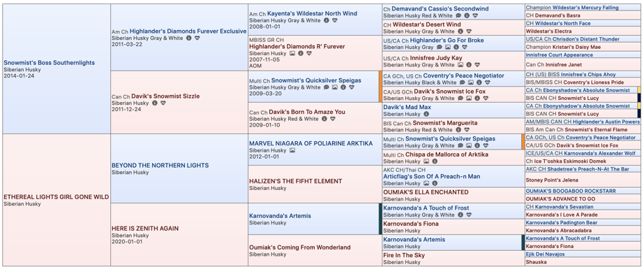Image resolution: width=644 pixels, height=269 pixels.
Task: Open Fire In The Sky link
Action: click(404, 256)
